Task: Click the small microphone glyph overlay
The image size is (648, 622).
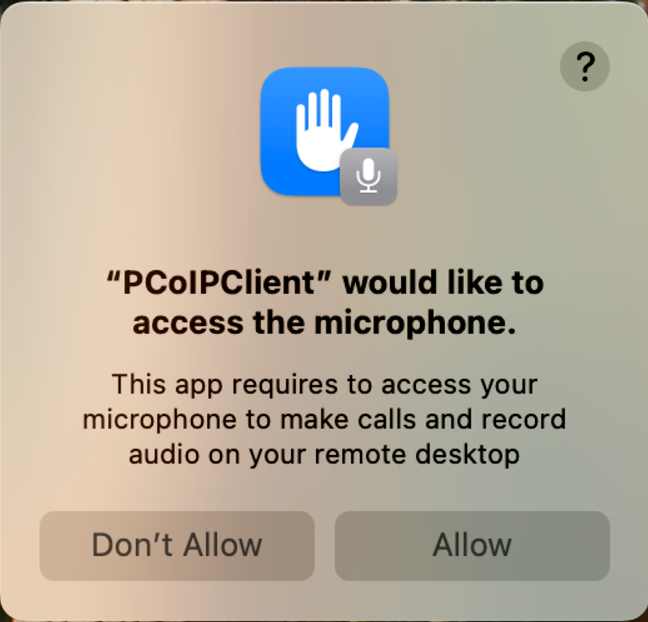Action: click(x=368, y=176)
